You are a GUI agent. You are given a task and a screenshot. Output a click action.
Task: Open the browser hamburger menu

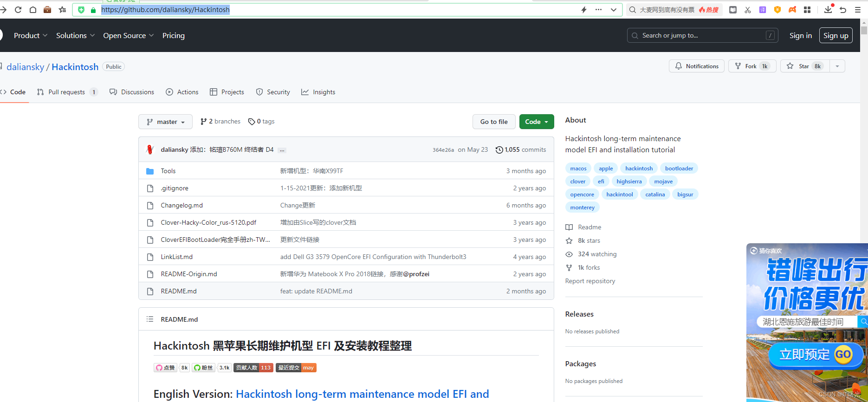point(858,10)
